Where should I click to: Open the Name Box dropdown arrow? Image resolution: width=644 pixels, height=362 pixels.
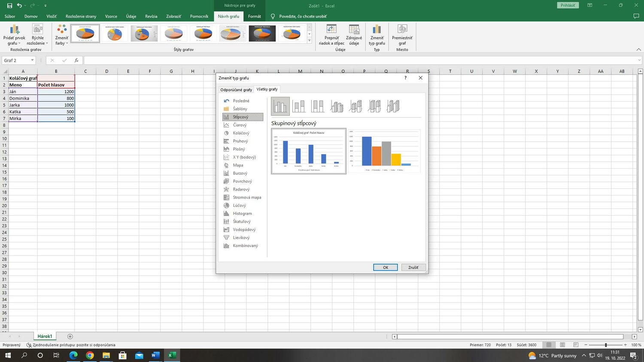point(32,60)
